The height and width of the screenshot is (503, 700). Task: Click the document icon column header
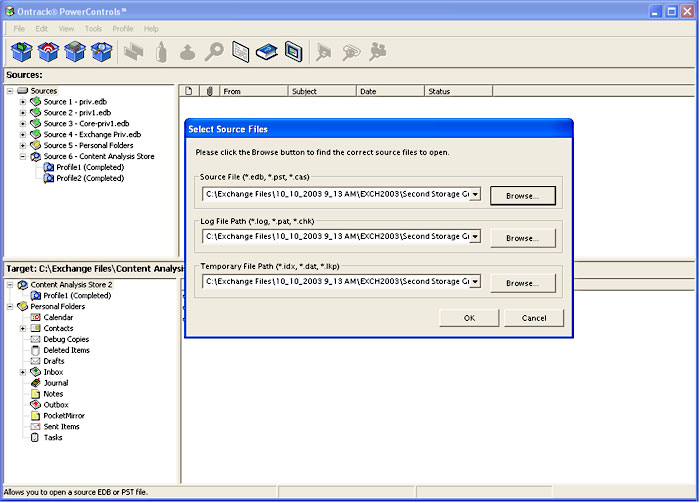coord(189,91)
